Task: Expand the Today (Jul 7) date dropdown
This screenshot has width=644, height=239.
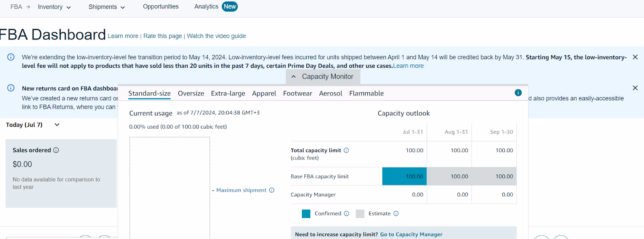Action: point(57,125)
